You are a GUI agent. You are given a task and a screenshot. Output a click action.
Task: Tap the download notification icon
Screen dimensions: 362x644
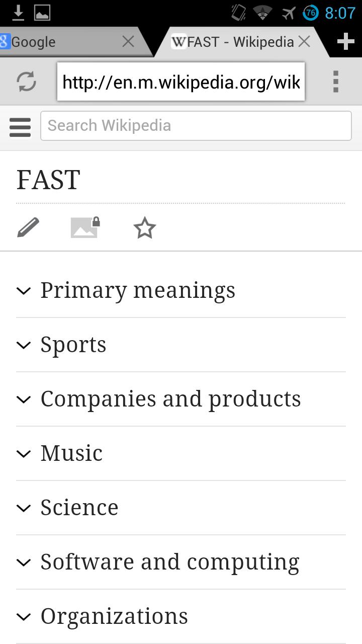pos(18,13)
